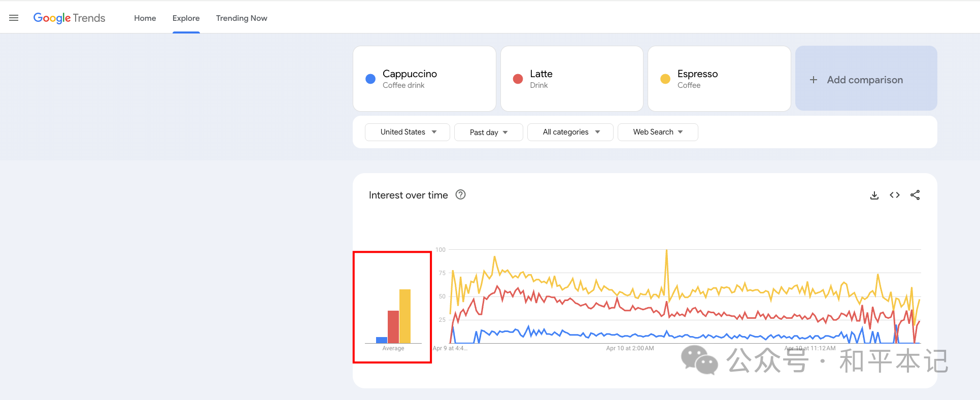Download the Interest over time CSV
Image resolution: width=980 pixels, height=400 pixels.
coord(874,195)
